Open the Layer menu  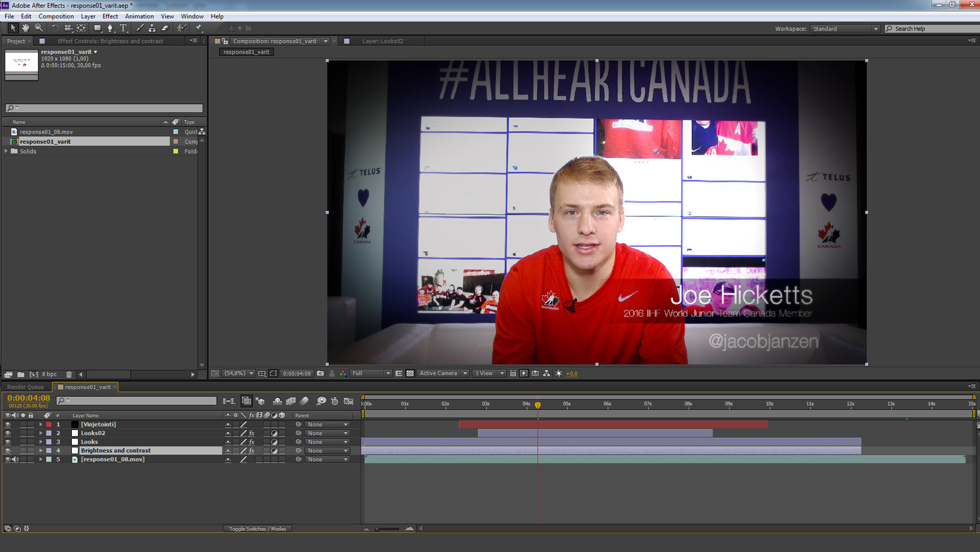coord(88,16)
